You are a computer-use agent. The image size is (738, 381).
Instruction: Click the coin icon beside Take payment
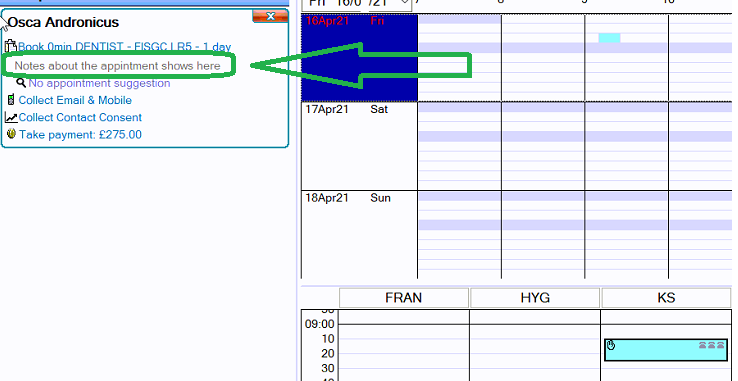pos(12,134)
